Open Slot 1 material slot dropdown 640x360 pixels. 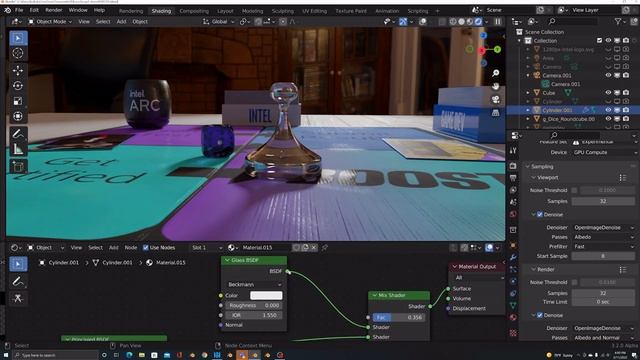tap(207, 247)
